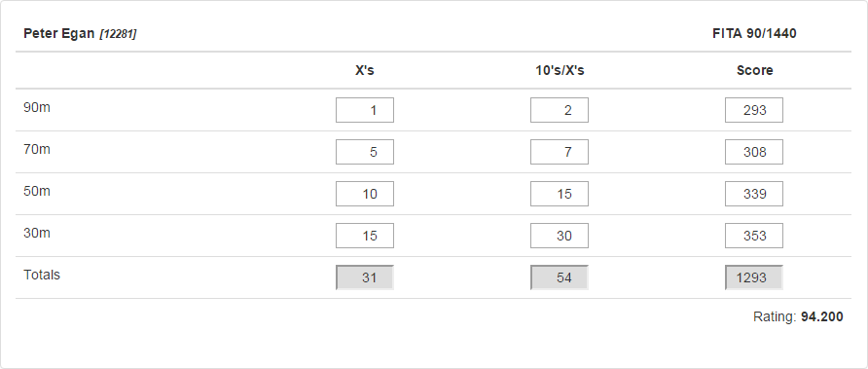
Task: Focus the 30m 10's/X's field showing 30
Action: click(560, 236)
